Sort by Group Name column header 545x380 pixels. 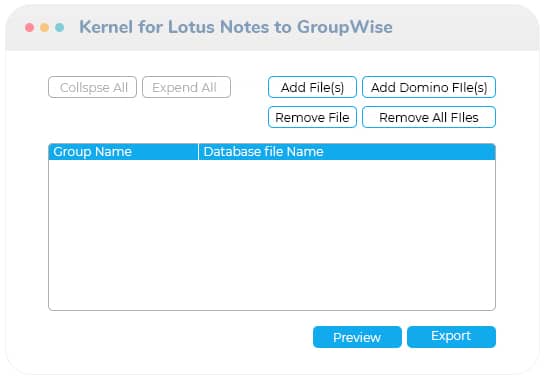coord(123,152)
